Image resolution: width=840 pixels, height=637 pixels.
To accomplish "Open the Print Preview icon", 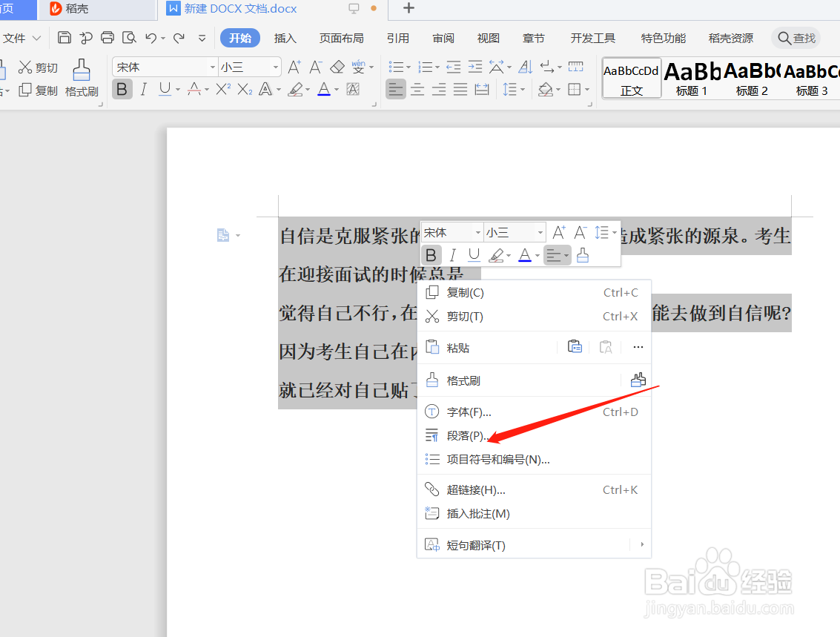I will 128,38.
